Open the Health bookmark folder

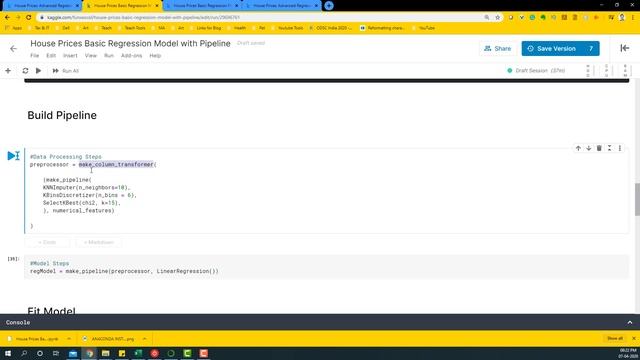(x=237, y=28)
